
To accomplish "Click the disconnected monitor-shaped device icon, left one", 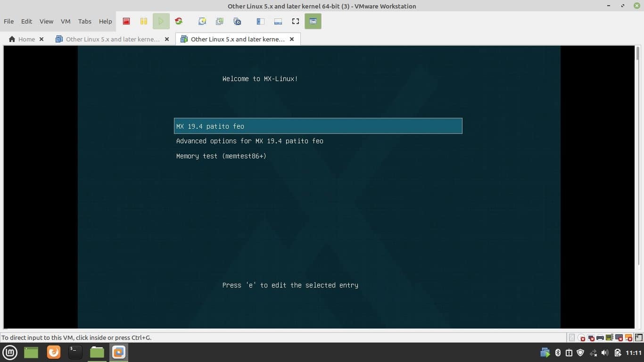I will pyautogui.click(x=591, y=337).
